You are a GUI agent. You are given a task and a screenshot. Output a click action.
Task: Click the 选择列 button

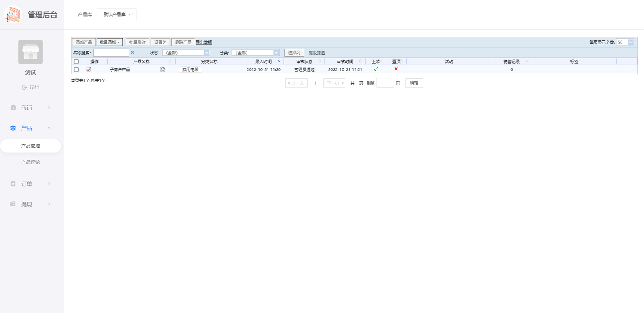pyautogui.click(x=294, y=53)
